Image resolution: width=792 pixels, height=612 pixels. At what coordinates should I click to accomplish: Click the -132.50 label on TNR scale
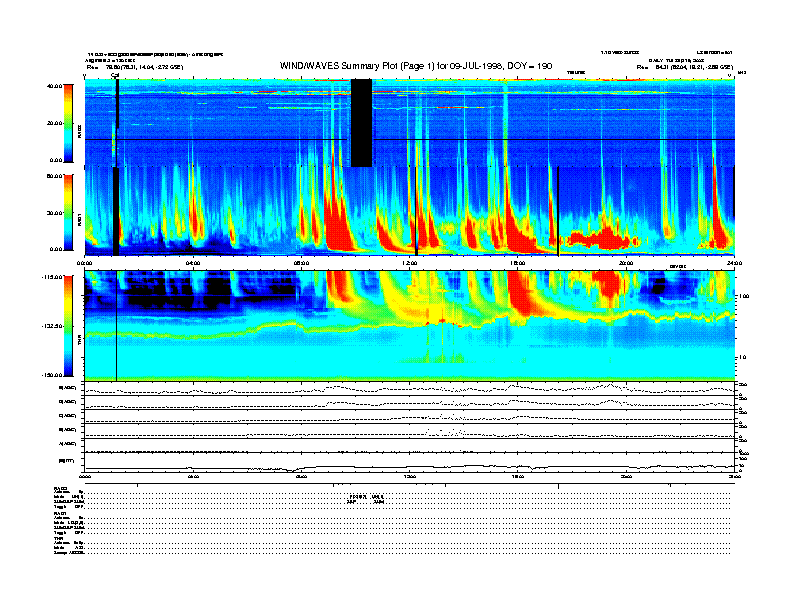(52, 326)
